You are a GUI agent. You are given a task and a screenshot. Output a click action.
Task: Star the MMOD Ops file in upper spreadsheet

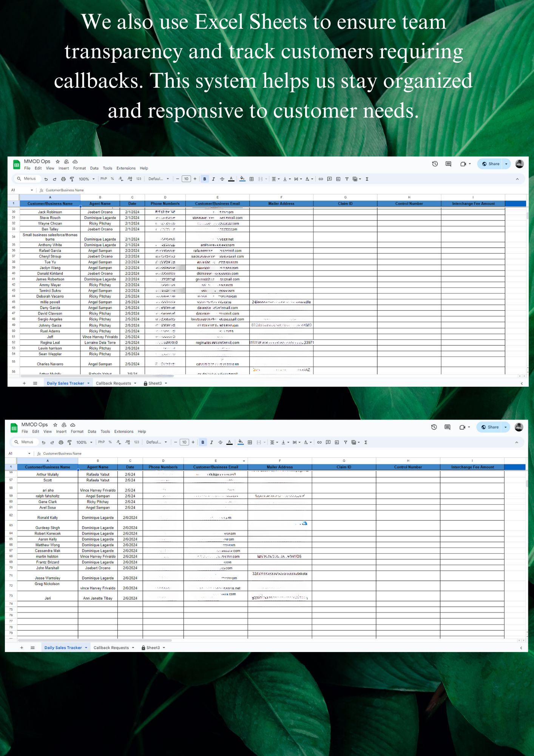point(58,161)
